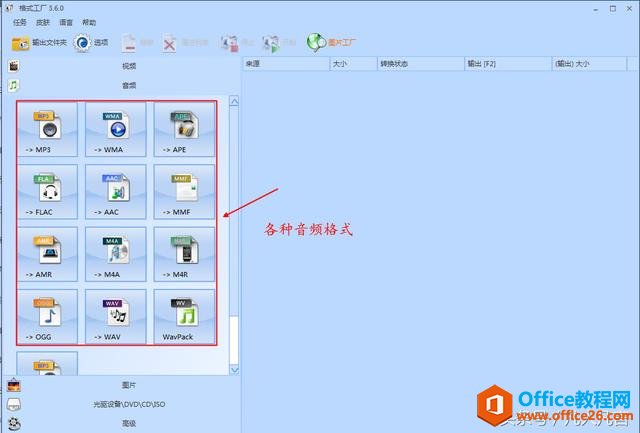
Task: Expand the 光驱设备\DVD\CD\ISO section
Action: [x=128, y=404]
